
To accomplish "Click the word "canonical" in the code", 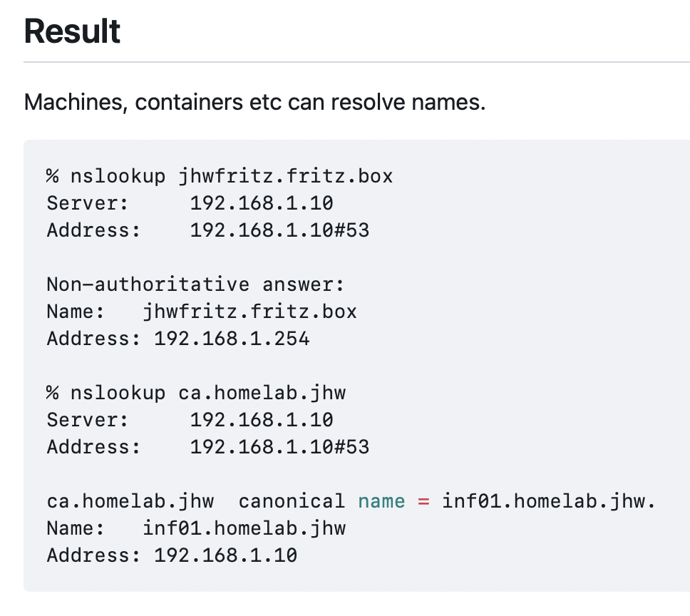I will [x=292, y=501].
